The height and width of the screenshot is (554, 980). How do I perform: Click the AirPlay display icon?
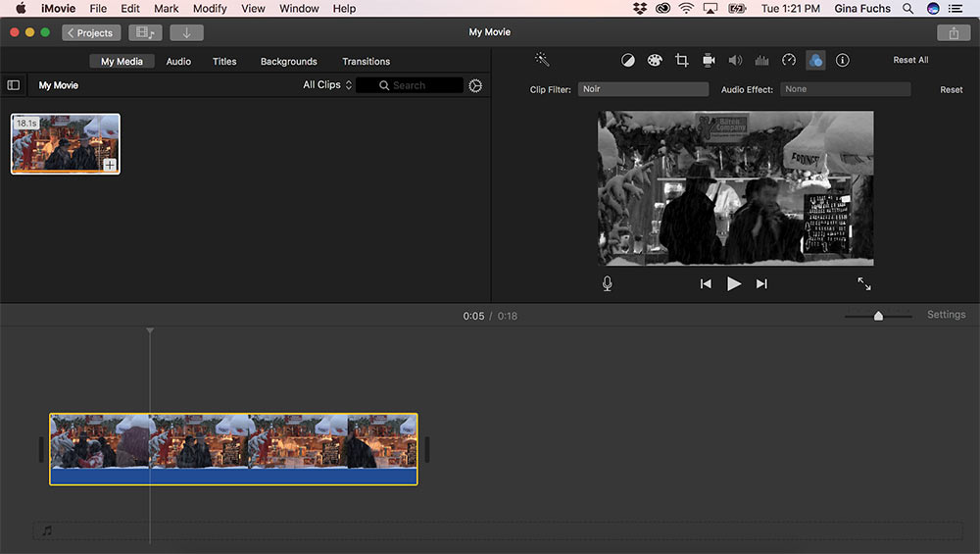point(710,9)
